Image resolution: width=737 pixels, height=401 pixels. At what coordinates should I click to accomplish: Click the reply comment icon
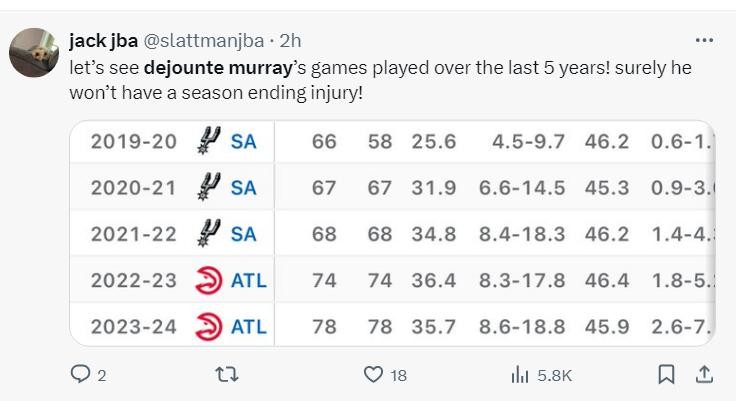(79, 375)
